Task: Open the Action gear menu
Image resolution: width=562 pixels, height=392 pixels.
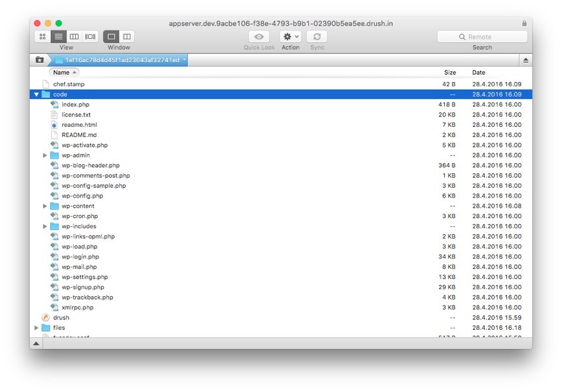Action: pyautogui.click(x=291, y=36)
